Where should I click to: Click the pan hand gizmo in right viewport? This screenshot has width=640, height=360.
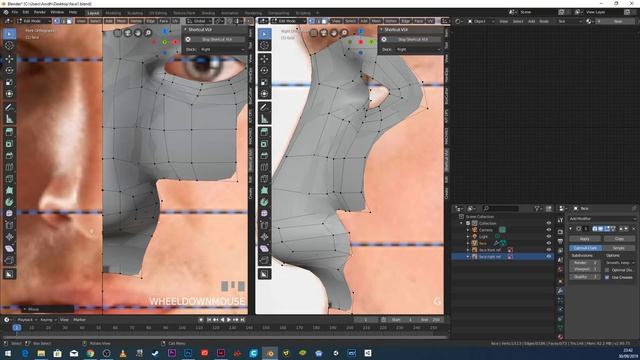(334, 33)
